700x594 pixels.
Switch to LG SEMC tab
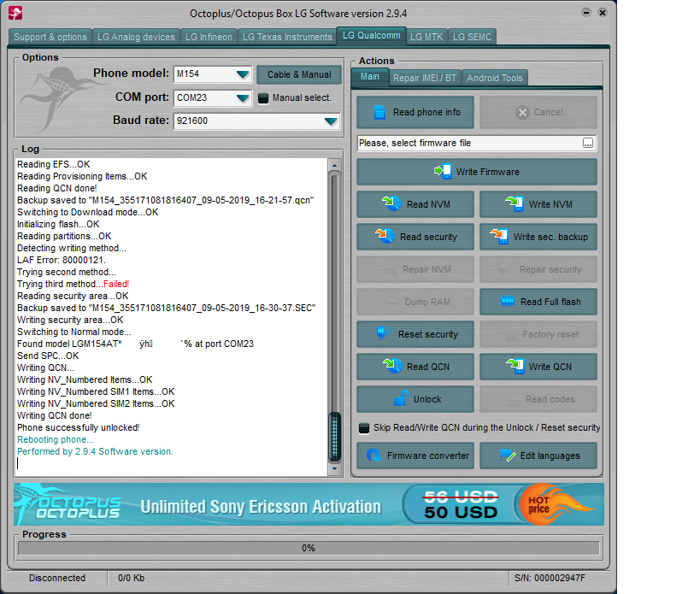(x=472, y=37)
